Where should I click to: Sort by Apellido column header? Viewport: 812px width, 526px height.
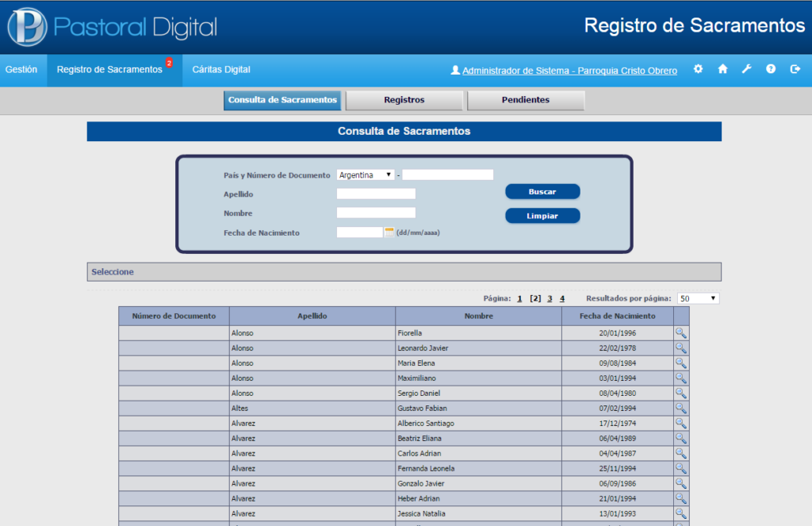pos(312,316)
